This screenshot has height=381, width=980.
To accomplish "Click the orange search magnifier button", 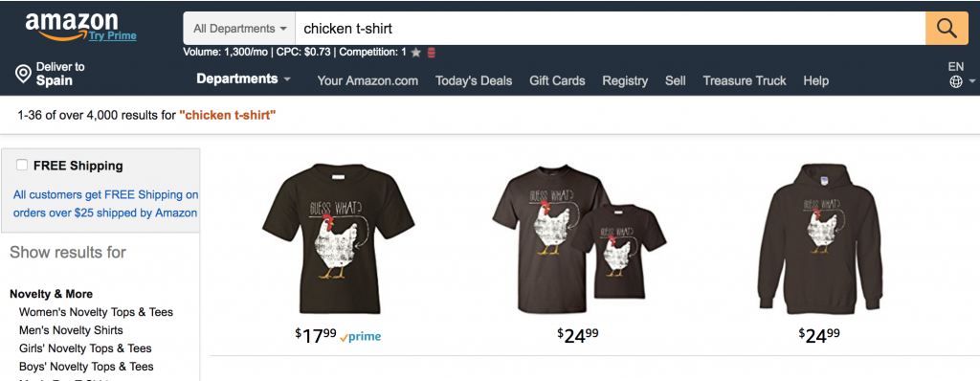I will (x=947, y=28).
